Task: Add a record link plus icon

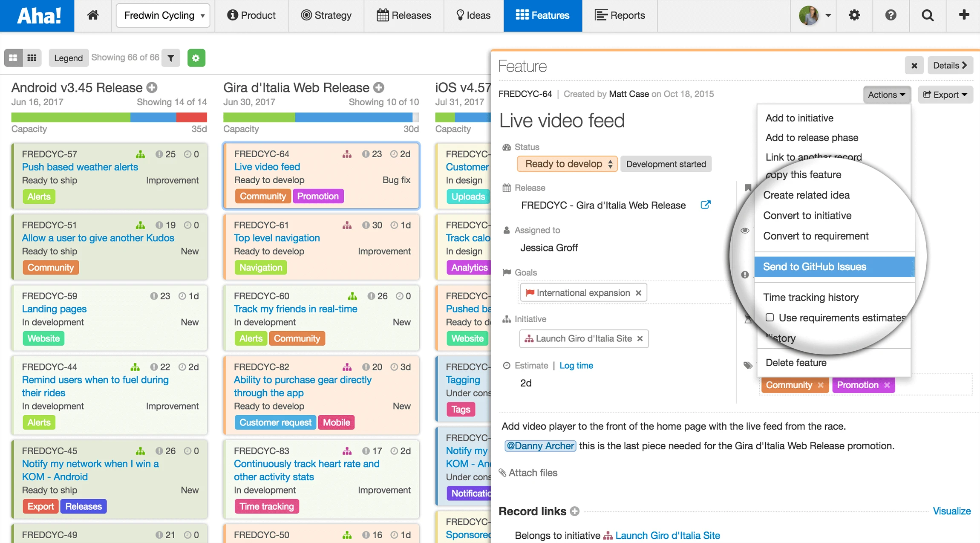Action: tap(575, 511)
